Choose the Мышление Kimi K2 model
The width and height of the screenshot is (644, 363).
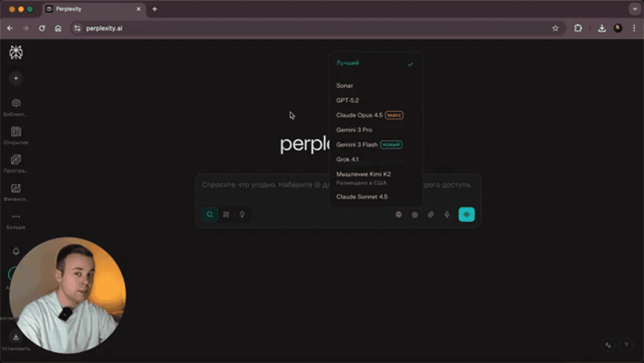click(x=375, y=178)
